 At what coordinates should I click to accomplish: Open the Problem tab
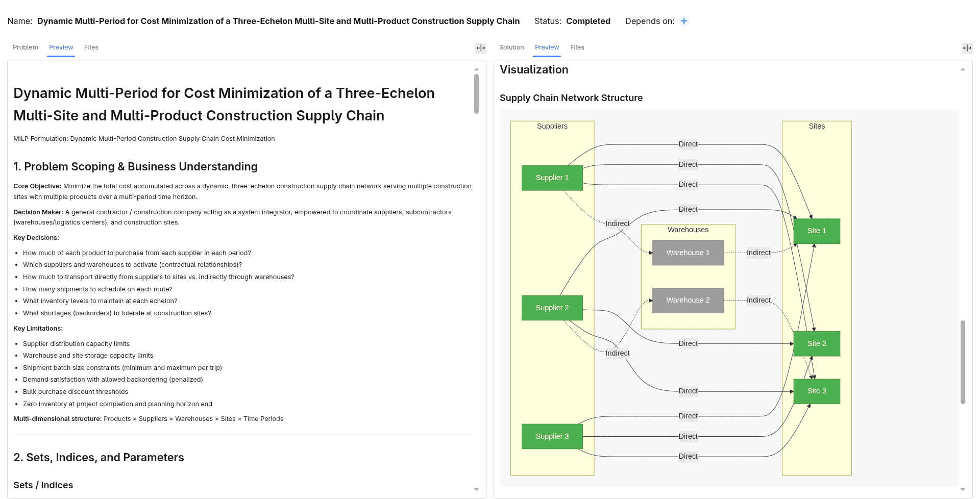[x=26, y=47]
